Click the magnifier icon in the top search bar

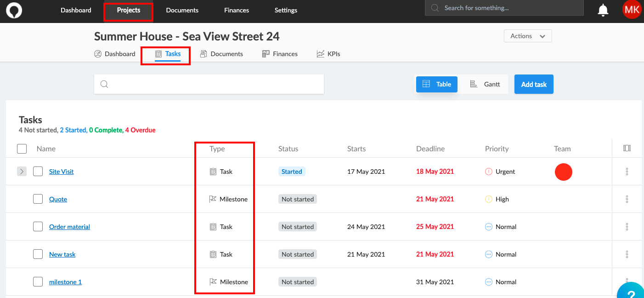[435, 8]
